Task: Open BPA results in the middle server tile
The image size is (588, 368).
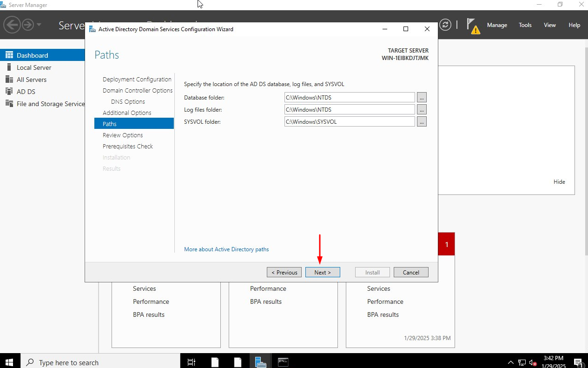Action: coord(266,302)
